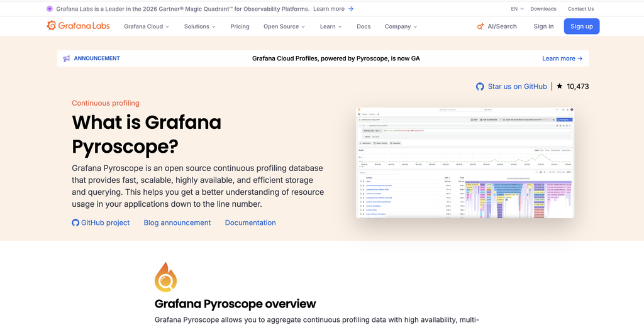This screenshot has height=325, width=644.
Task: Click the purple dot icon in top banner
Action: coord(50,9)
